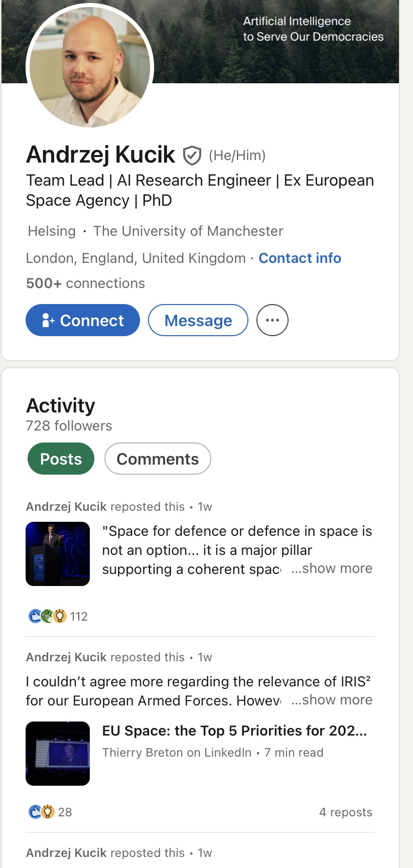413x868 pixels.
Task: Click reaction icons on 28-reaction post
Action: [x=41, y=812]
